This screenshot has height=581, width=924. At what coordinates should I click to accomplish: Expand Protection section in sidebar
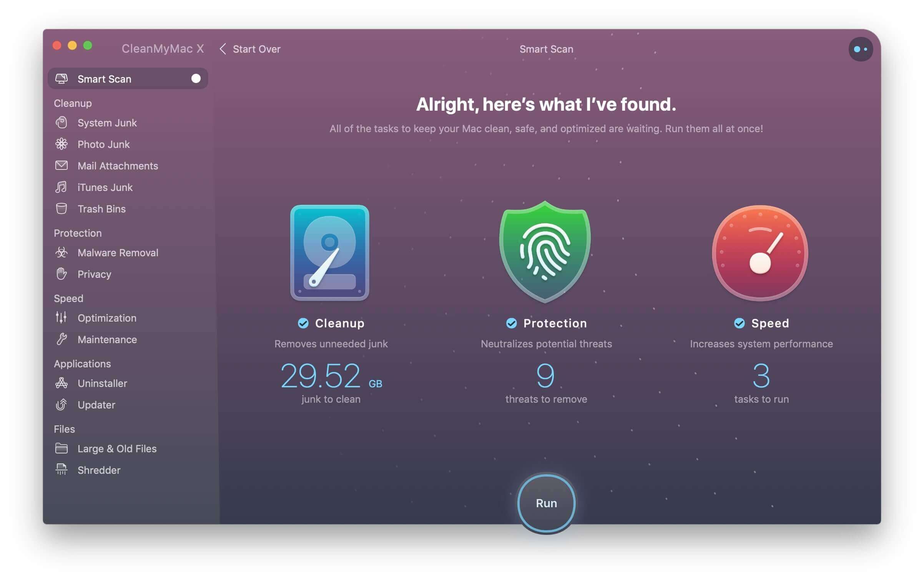[x=77, y=232]
